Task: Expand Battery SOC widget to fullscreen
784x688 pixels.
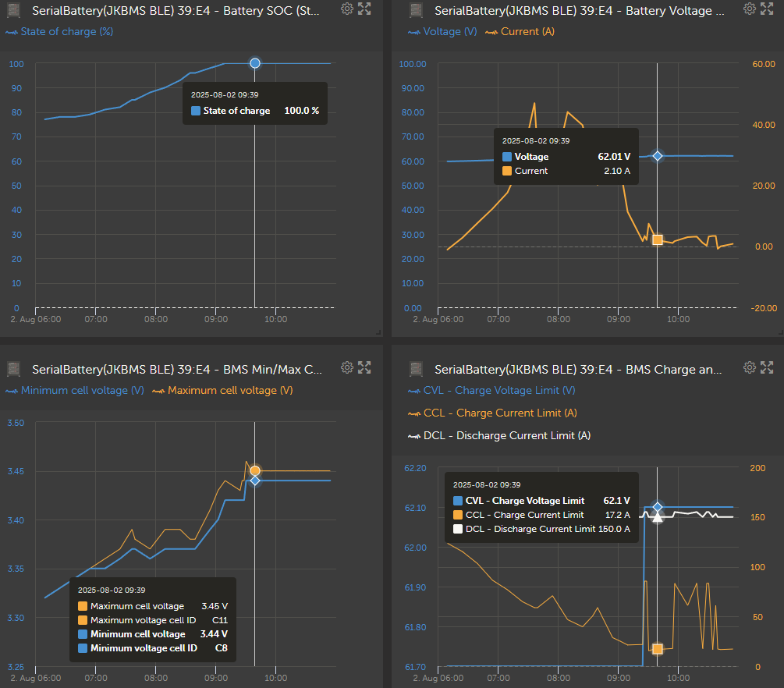Action: tap(364, 9)
